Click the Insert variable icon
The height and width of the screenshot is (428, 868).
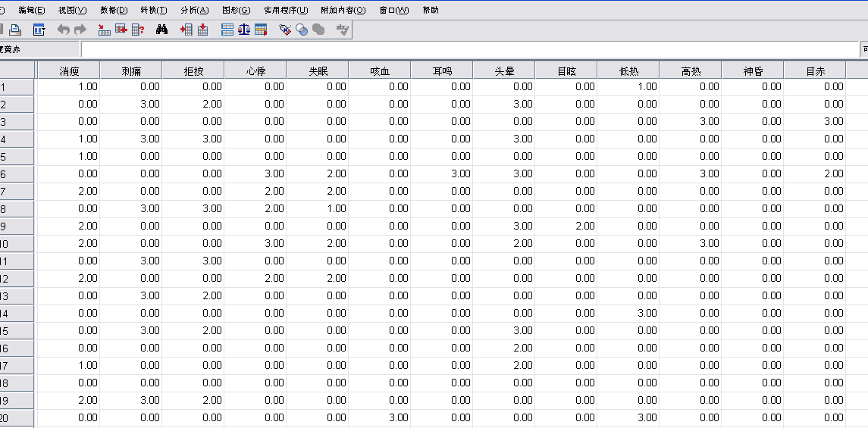202,30
